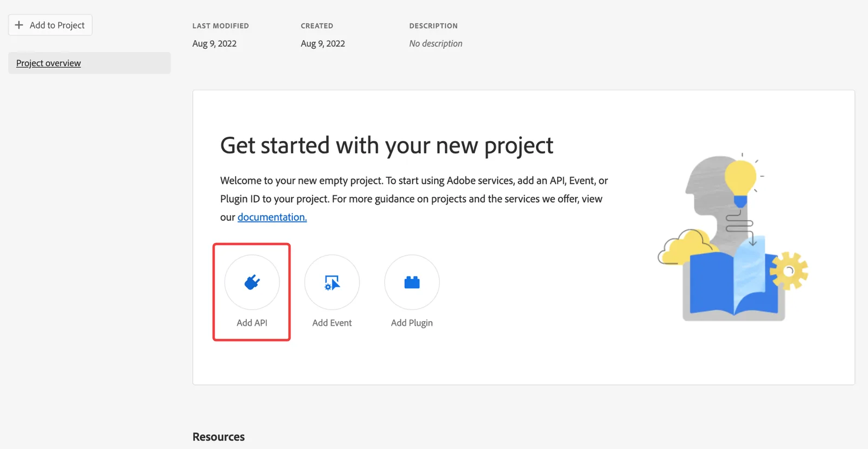Click the No description text

(436, 43)
